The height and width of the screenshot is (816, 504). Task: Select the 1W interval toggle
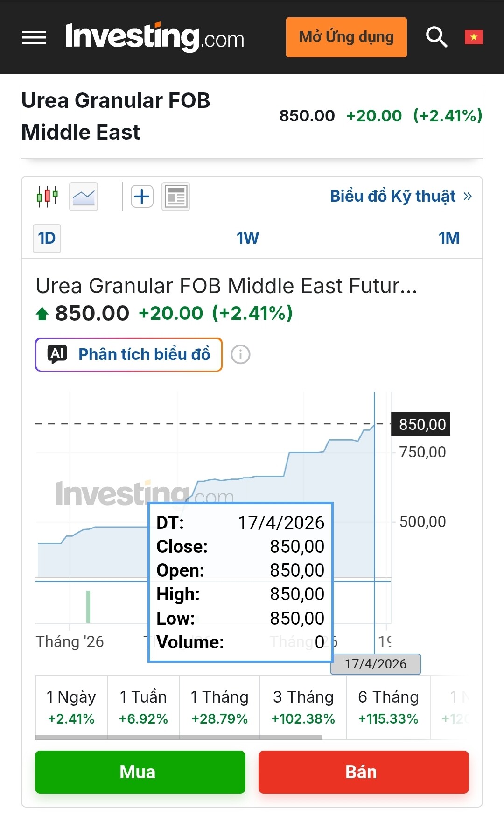(247, 239)
